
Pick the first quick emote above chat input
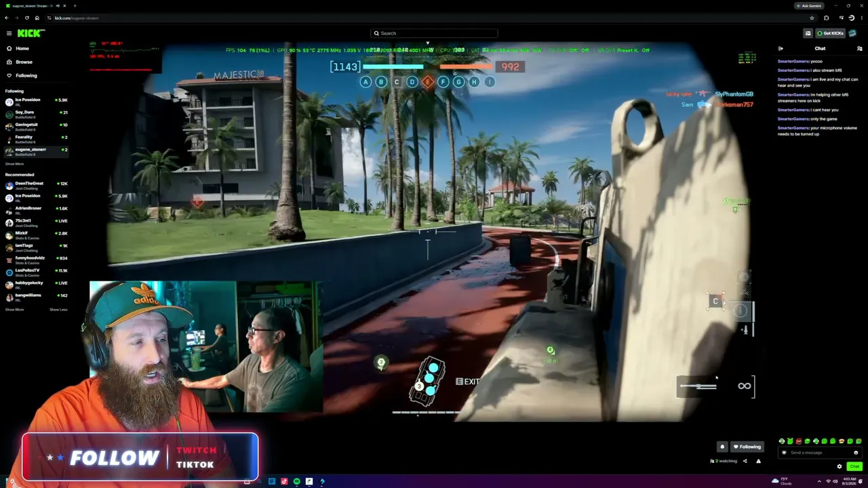click(x=782, y=441)
